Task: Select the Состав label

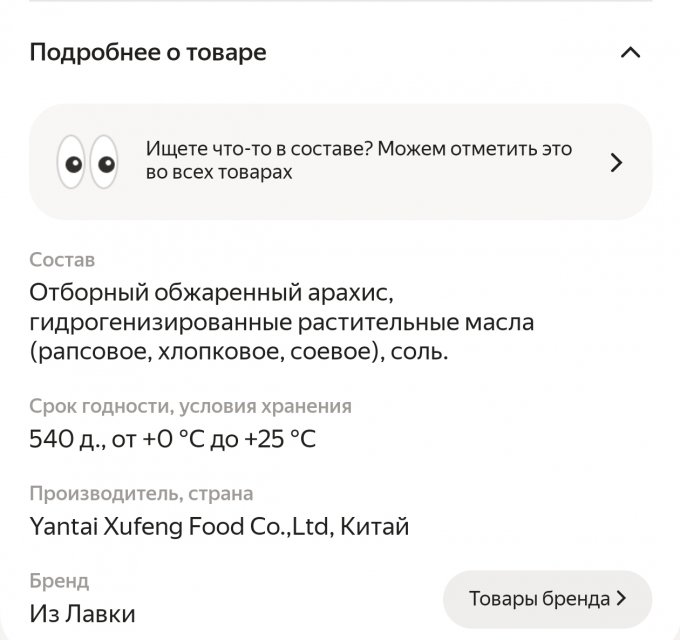Action: pos(62,260)
